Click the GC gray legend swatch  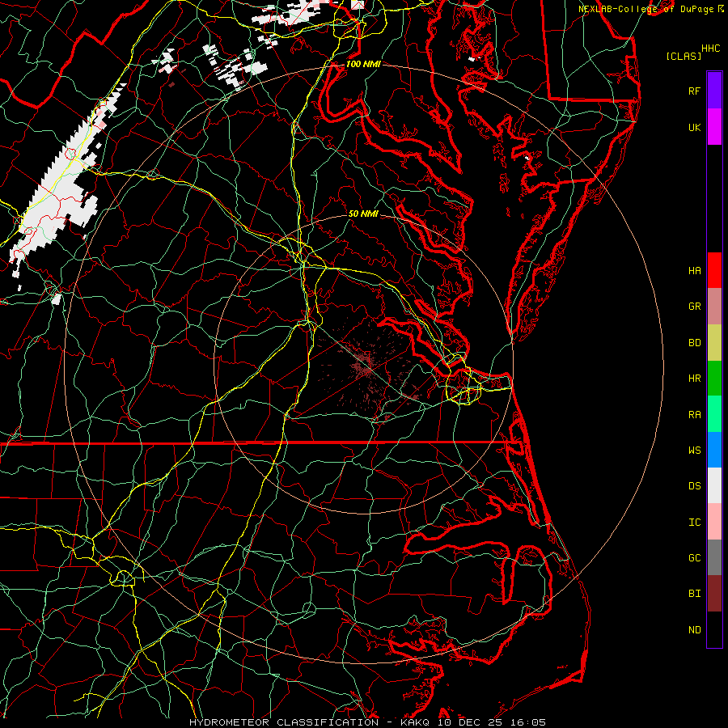point(714,557)
